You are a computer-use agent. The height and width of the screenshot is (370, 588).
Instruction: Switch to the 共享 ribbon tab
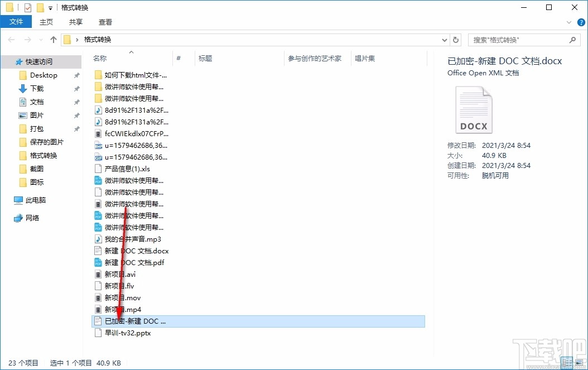point(75,22)
